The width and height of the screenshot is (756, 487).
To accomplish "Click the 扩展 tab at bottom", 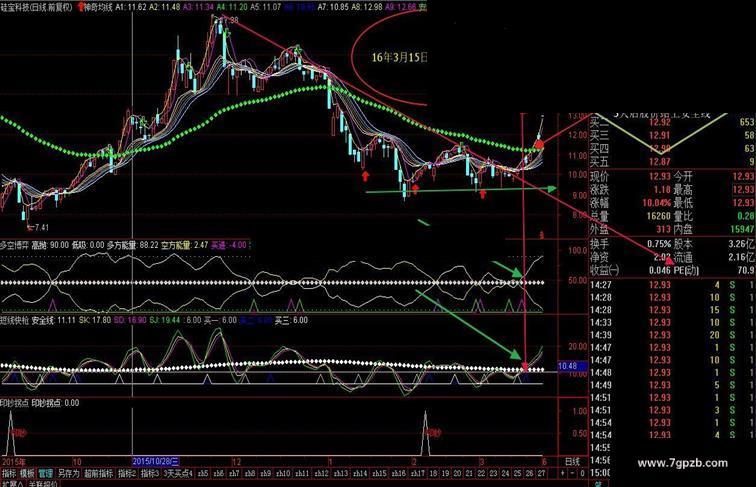I will tap(12, 483).
